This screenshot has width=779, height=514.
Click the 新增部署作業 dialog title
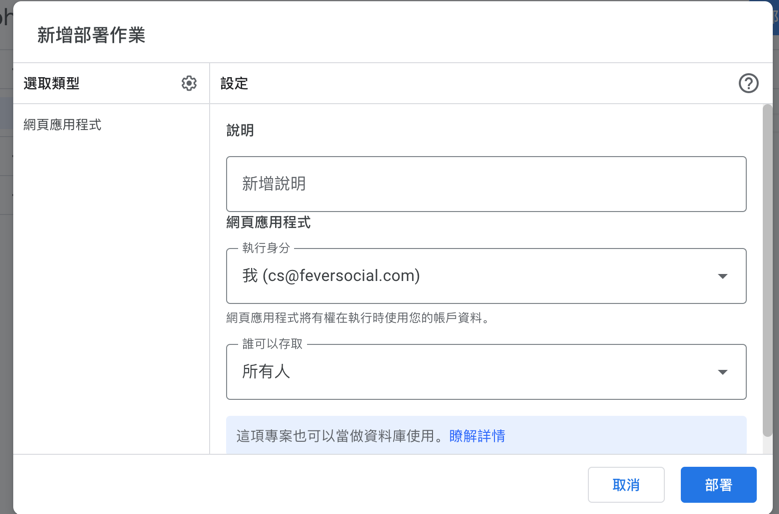(x=91, y=35)
